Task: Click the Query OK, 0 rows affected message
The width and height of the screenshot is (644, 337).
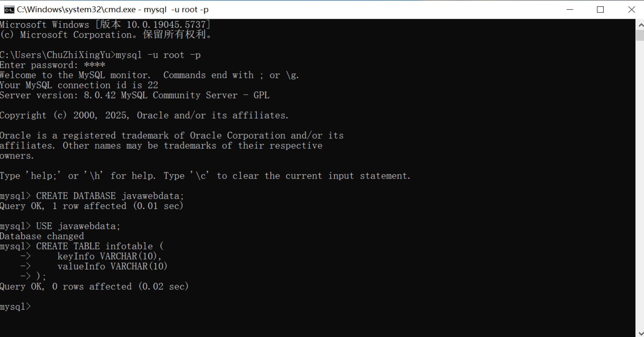Action: tap(94, 286)
